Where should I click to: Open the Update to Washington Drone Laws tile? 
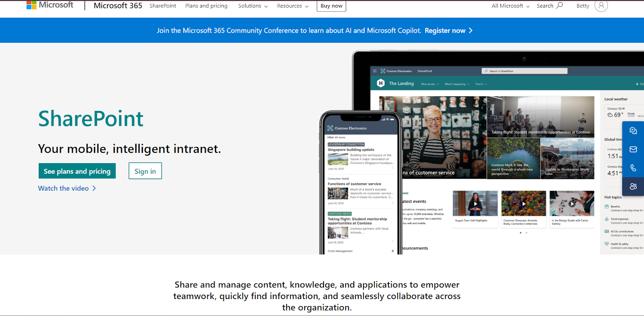tap(568, 158)
